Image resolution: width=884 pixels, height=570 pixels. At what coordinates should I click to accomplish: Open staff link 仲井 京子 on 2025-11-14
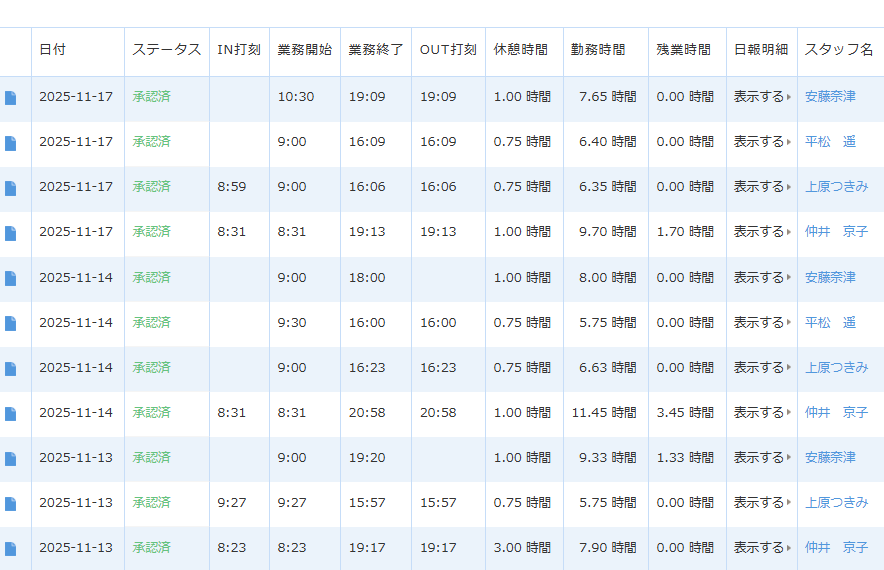coord(836,412)
